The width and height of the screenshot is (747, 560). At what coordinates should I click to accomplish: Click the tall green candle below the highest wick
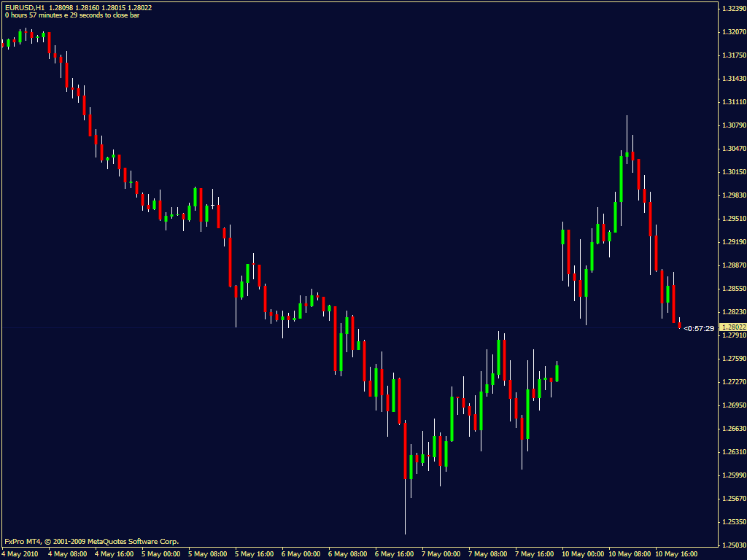tap(621, 179)
